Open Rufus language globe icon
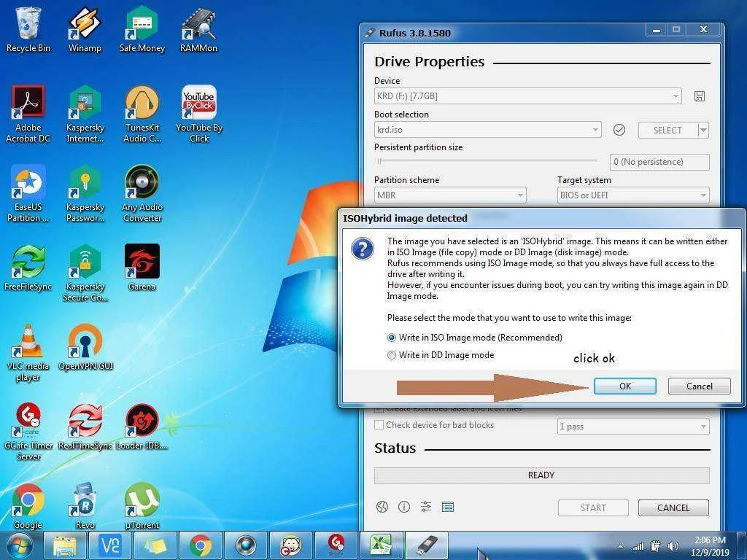The width and height of the screenshot is (747, 560). click(382, 507)
